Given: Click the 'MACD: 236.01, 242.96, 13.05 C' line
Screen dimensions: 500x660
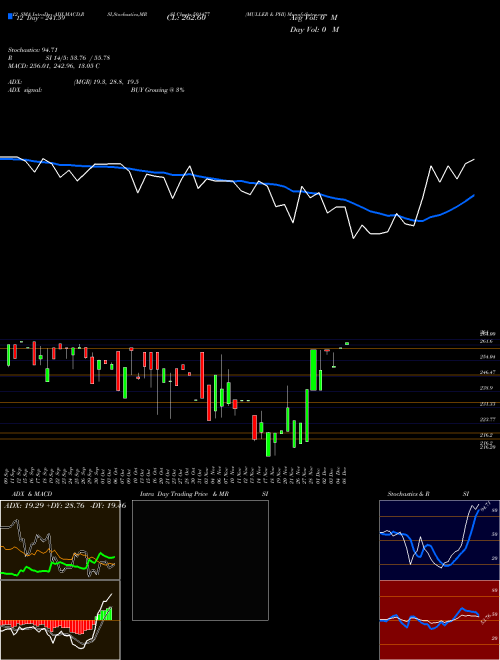Looking at the screenshot, I should pyautogui.click(x=54, y=66).
